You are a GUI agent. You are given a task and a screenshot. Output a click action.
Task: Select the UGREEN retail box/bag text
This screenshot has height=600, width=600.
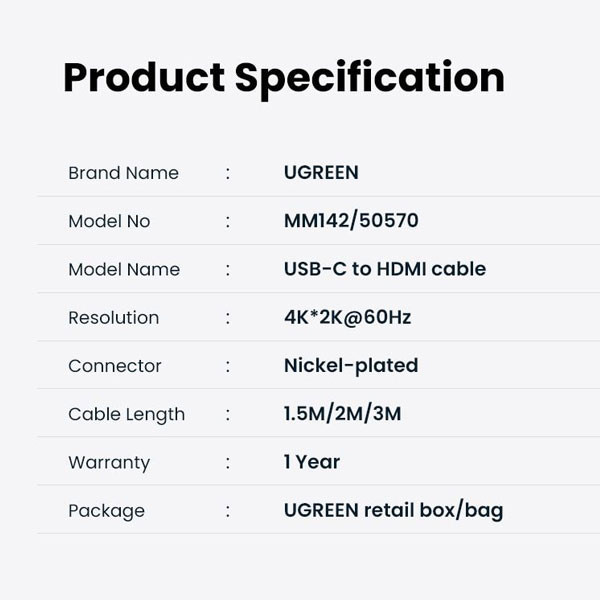click(393, 511)
